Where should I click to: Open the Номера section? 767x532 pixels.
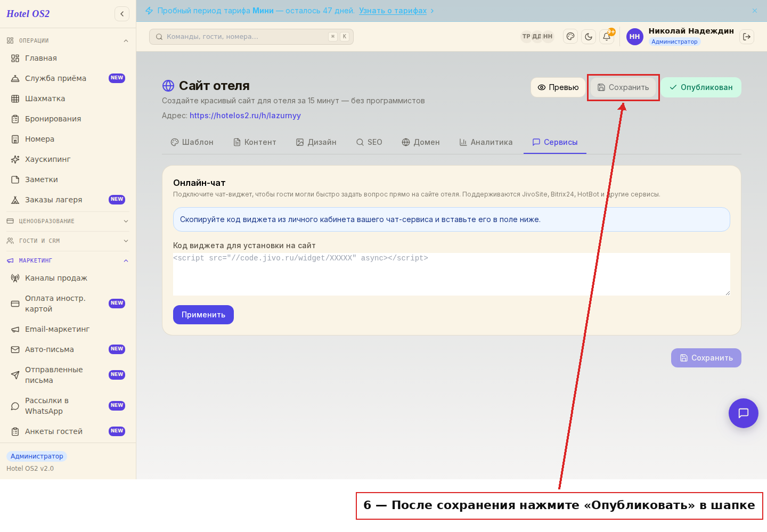coord(68,139)
